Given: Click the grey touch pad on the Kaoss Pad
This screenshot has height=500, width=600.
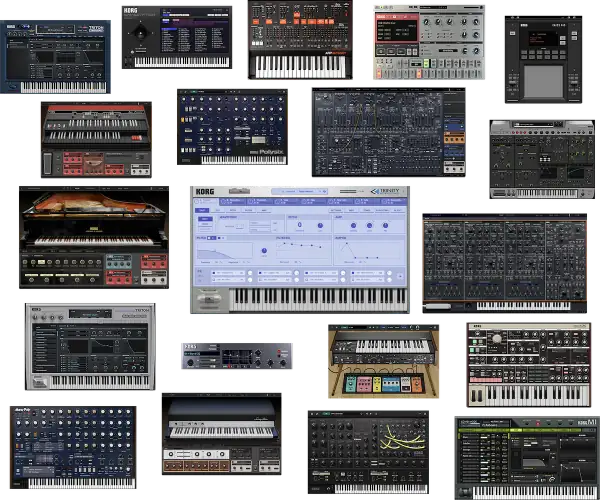Looking at the screenshot, I should tap(543, 81).
